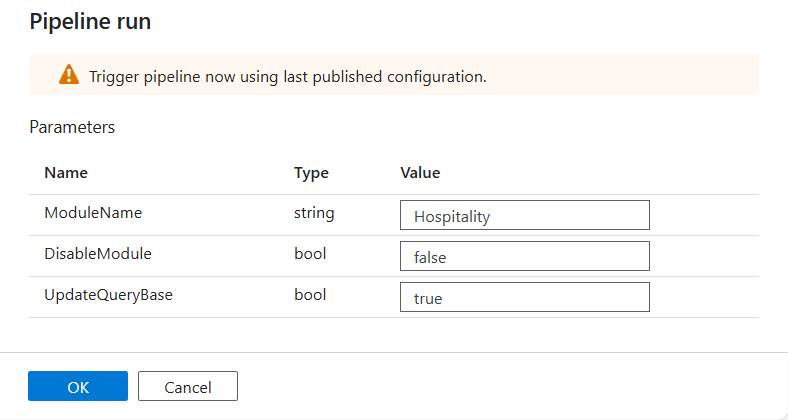Click the 'Trigger pipeline now' banner message

(x=287, y=76)
